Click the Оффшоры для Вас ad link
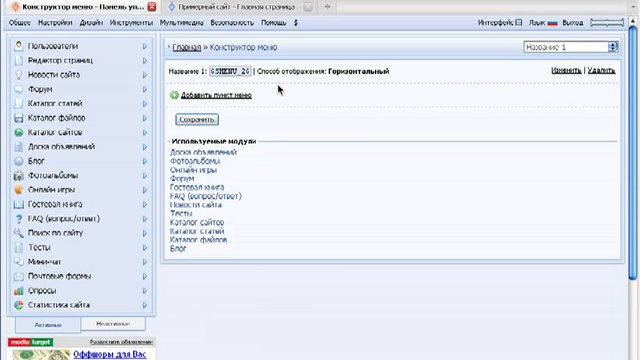 (110, 354)
